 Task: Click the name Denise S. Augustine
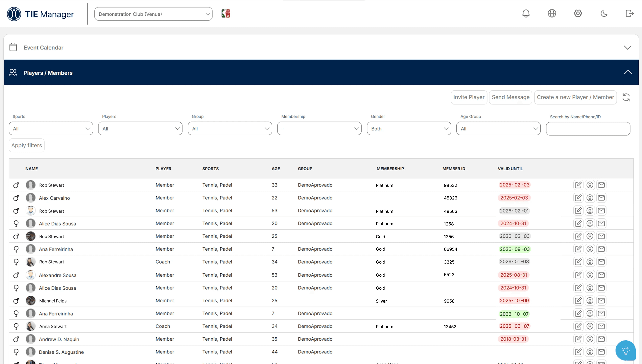[61, 352]
